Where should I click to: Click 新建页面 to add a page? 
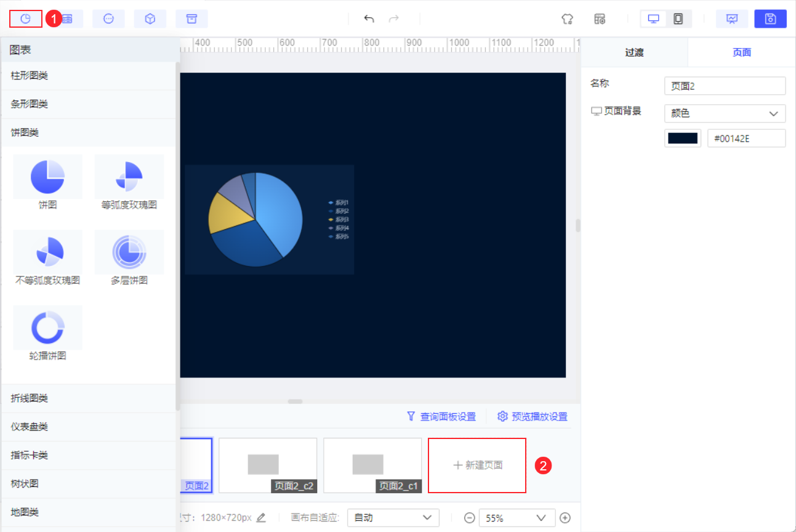477,465
